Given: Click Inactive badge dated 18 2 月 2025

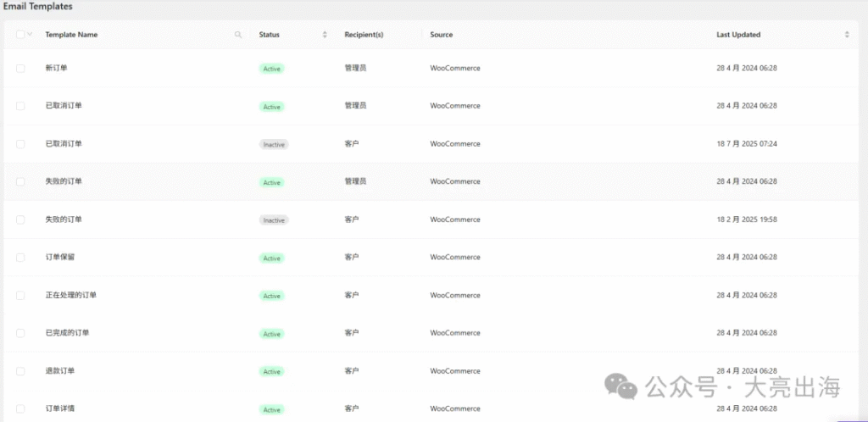Looking at the screenshot, I should click(274, 220).
